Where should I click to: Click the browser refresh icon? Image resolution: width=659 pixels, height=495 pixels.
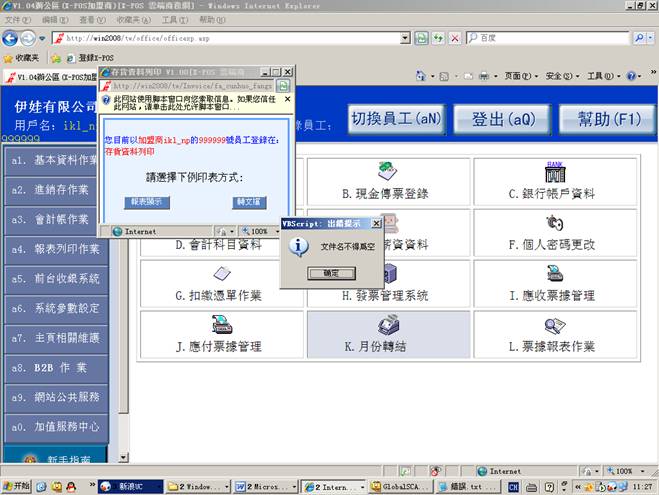423,38
